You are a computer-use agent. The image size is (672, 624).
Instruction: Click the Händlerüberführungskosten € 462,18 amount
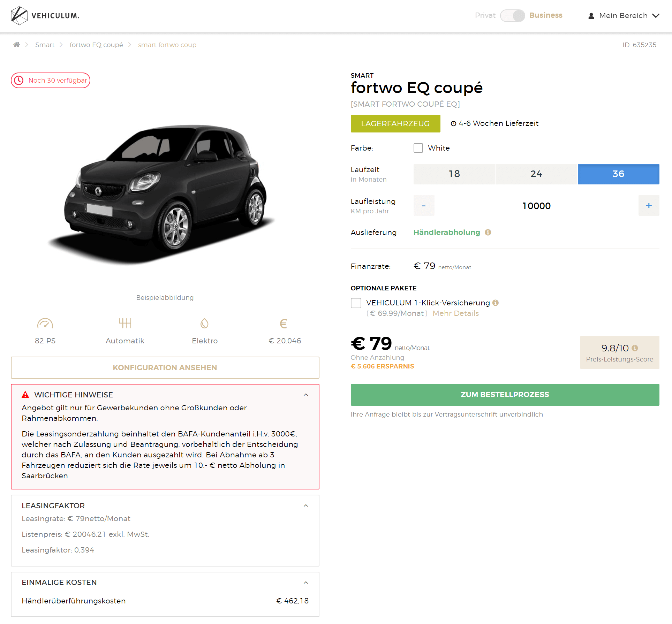[292, 601]
